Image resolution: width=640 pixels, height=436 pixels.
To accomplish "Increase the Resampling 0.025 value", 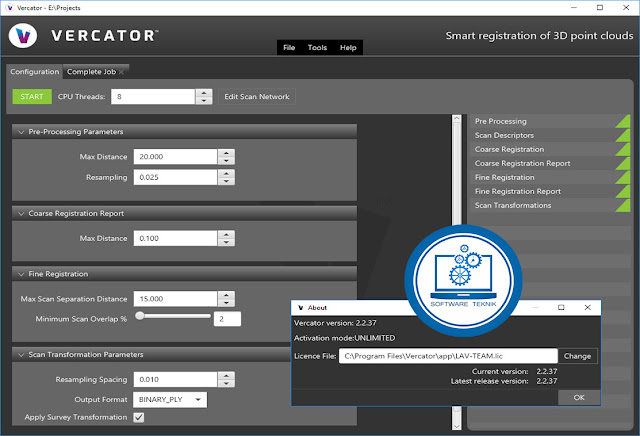I will (x=226, y=173).
